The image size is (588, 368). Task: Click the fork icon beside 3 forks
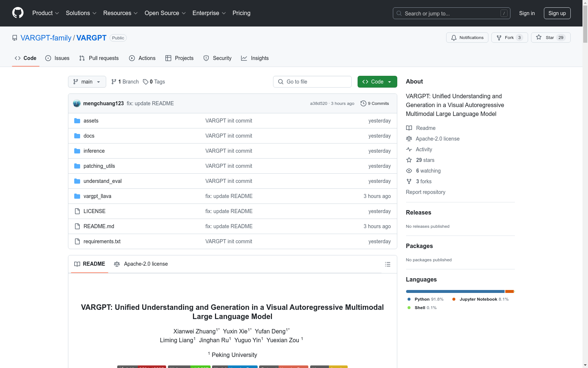tap(409, 181)
